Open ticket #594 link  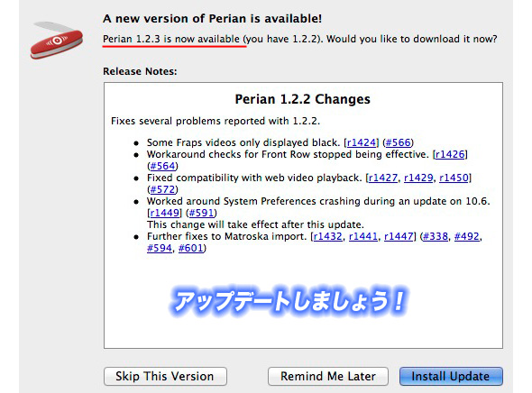click(x=160, y=248)
